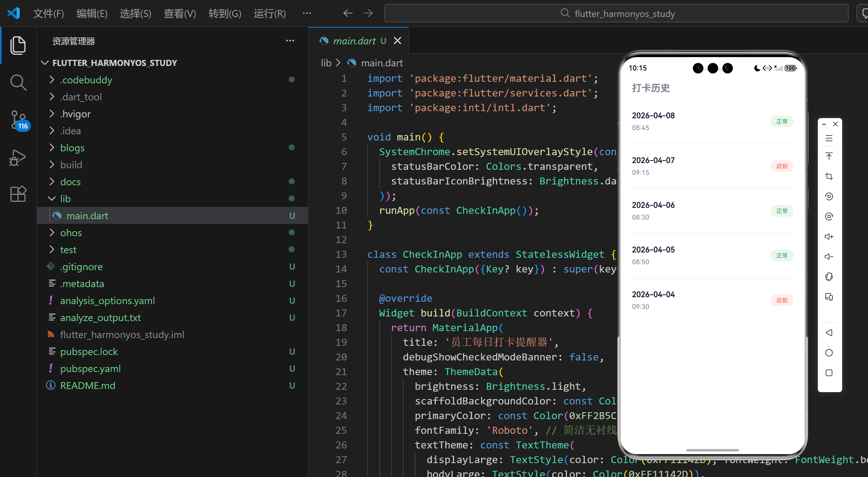This screenshot has height=477, width=868.
Task: Click emulator rotate right icon
Action: pyautogui.click(x=829, y=217)
